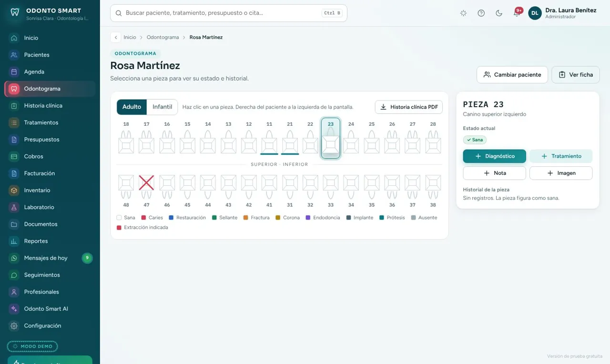Open the Tratamientos section
Viewport: 610px width, 364px height.
pyautogui.click(x=50, y=122)
